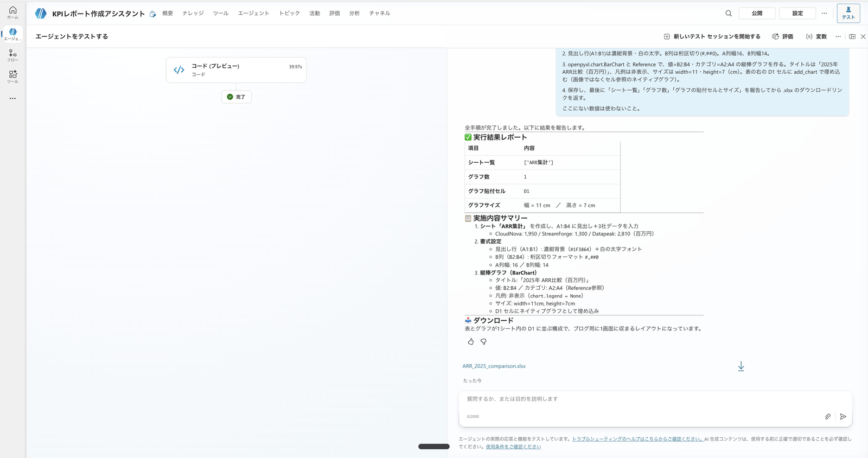
Task: Click the 公開 publish button
Action: point(757,13)
